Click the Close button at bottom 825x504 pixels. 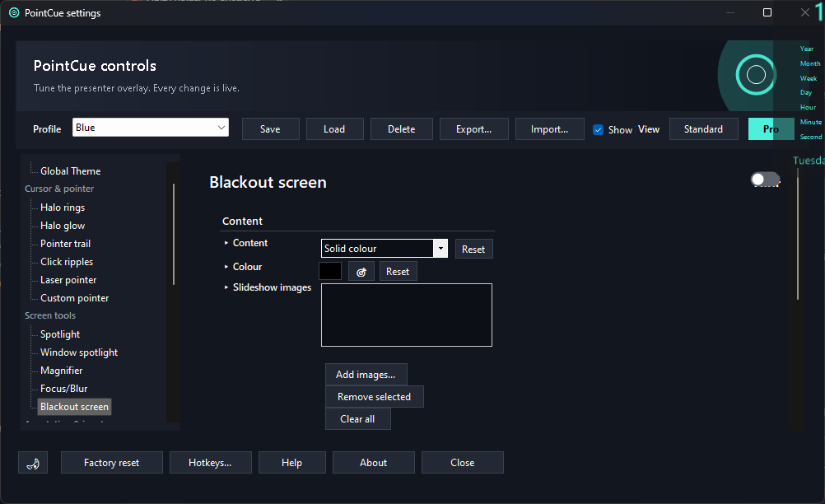pyautogui.click(x=463, y=463)
